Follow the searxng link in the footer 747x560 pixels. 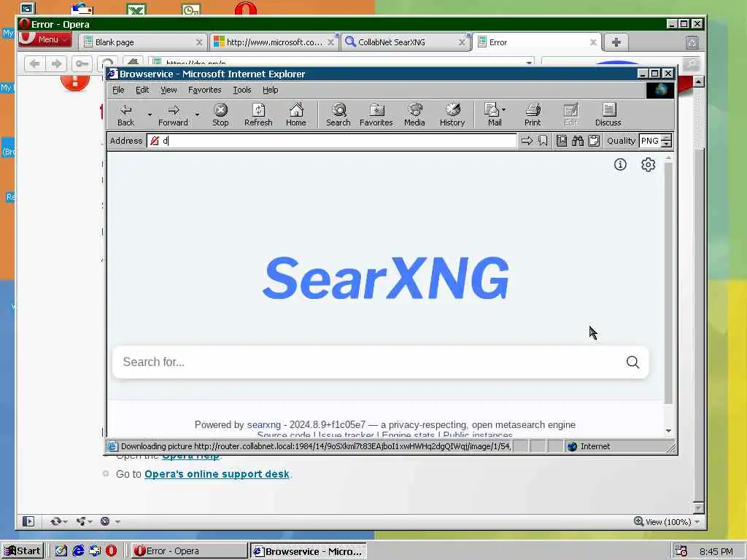point(264,425)
